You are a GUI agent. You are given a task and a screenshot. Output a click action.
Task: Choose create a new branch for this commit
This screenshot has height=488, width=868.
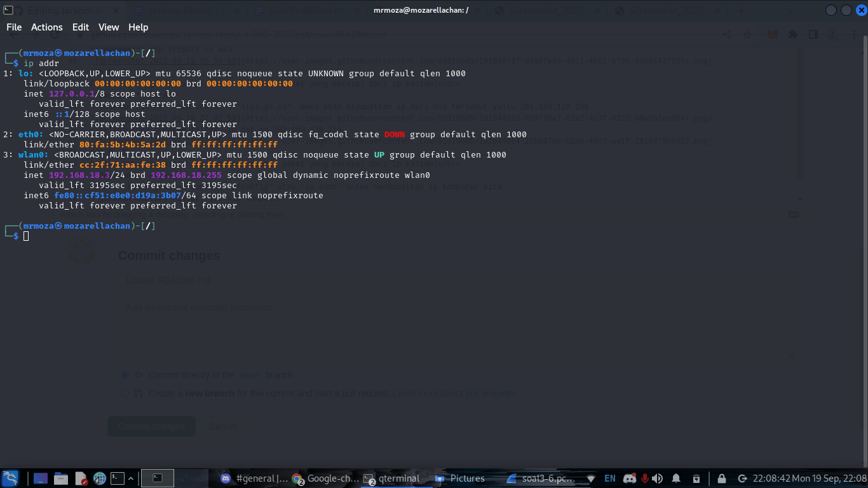coord(125,393)
